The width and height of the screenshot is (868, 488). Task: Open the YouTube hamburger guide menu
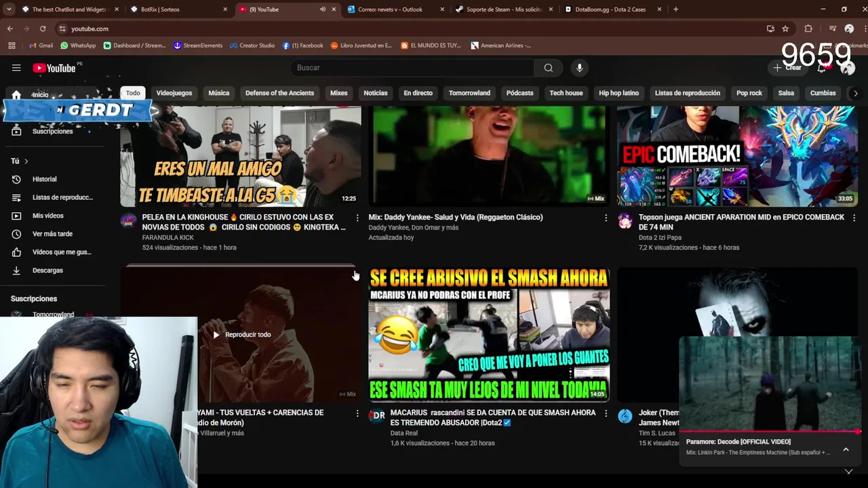(x=16, y=68)
